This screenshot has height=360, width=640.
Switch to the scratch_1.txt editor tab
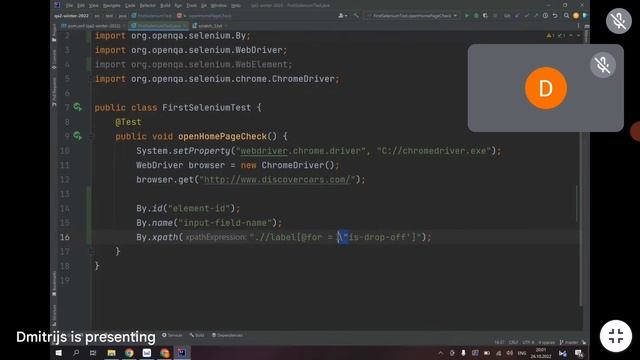point(209,26)
